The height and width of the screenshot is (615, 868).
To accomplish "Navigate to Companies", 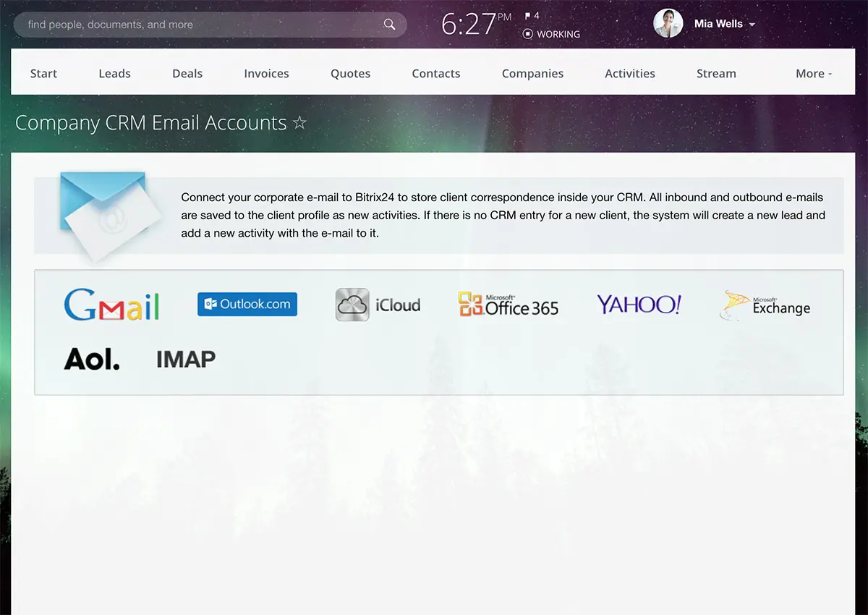I will [532, 73].
